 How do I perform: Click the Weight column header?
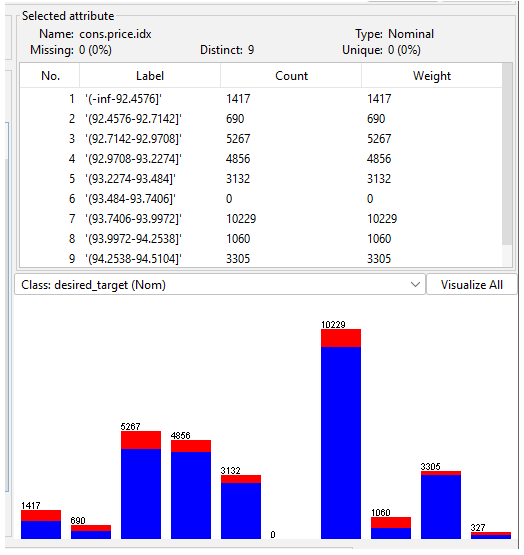[x=432, y=76]
